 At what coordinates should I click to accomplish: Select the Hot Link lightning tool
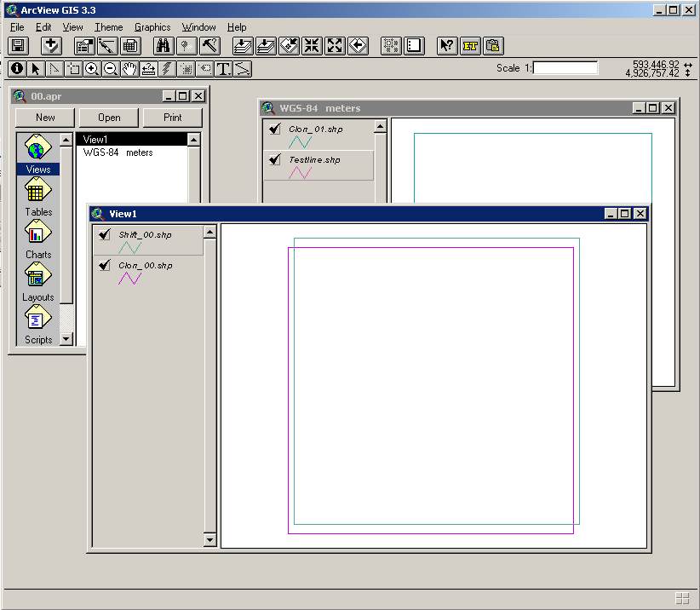[167, 69]
